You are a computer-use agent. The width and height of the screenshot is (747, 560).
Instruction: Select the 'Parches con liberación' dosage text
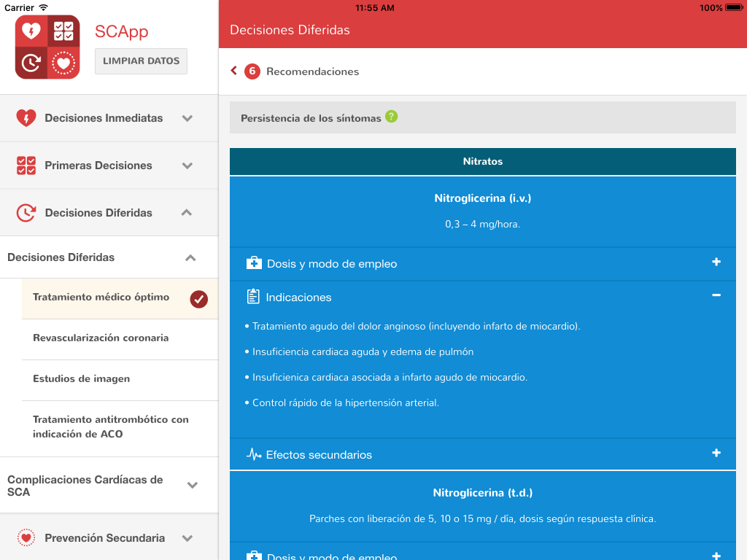[x=483, y=518]
